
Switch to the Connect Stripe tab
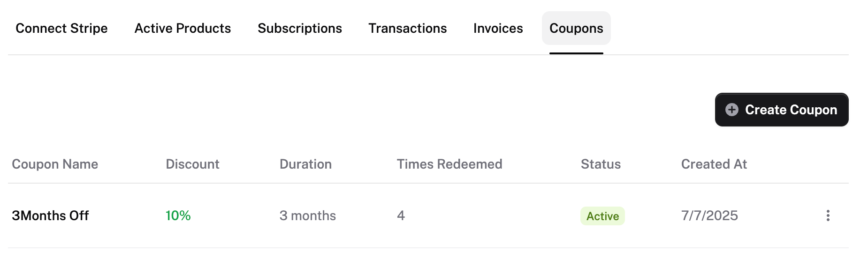coord(61,29)
